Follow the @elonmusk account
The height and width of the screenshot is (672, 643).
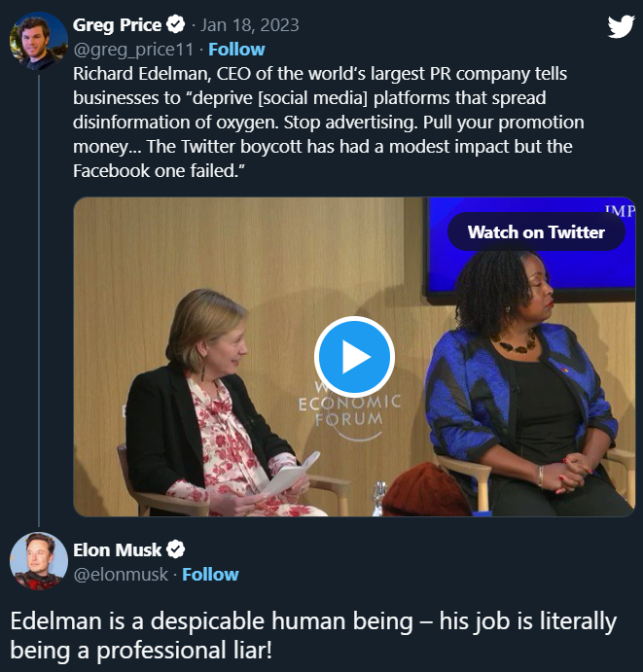point(210,574)
